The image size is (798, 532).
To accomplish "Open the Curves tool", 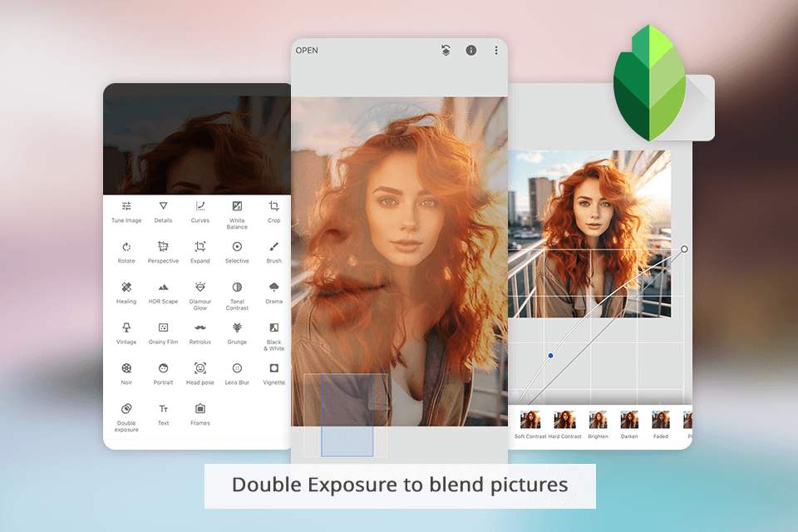I will [200, 212].
